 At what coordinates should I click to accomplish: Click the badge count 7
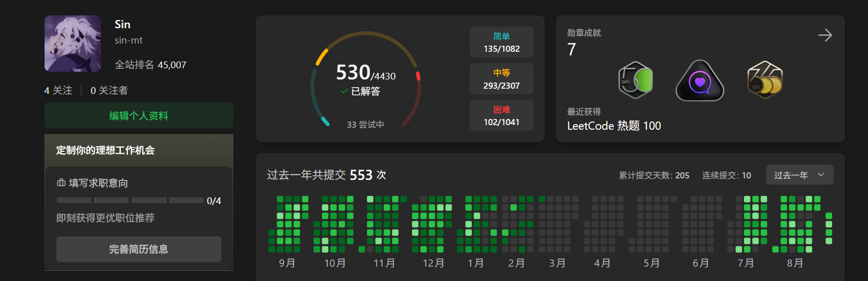572,50
